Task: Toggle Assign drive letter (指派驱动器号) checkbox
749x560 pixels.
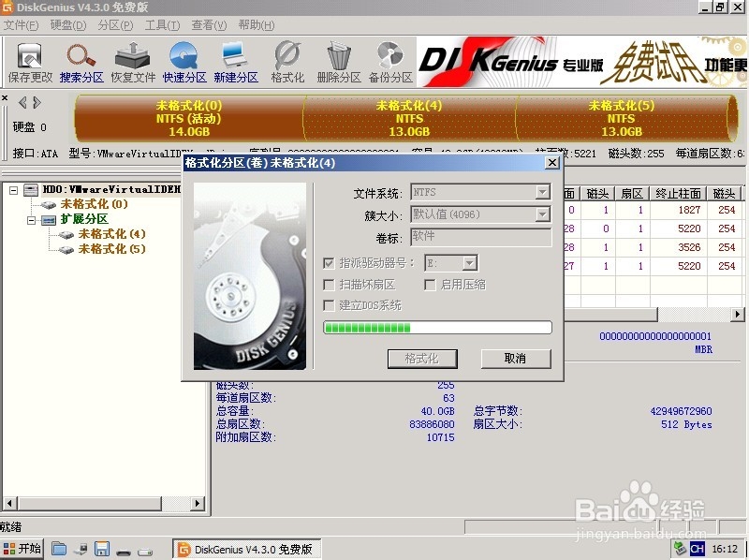Action: (329, 263)
